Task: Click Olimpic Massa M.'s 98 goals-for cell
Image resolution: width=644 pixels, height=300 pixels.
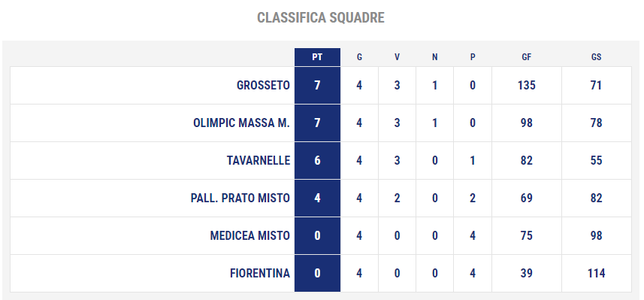Action: click(x=526, y=123)
